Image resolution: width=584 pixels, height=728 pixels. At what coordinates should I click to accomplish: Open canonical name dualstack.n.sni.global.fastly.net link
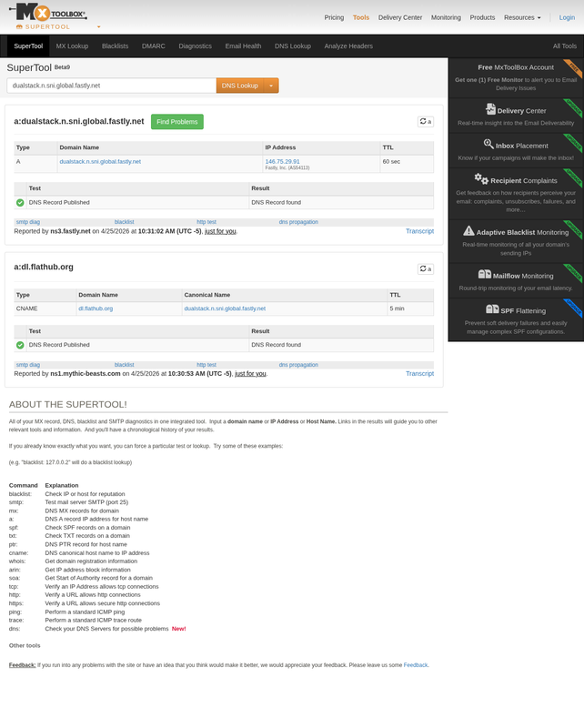pos(225,308)
